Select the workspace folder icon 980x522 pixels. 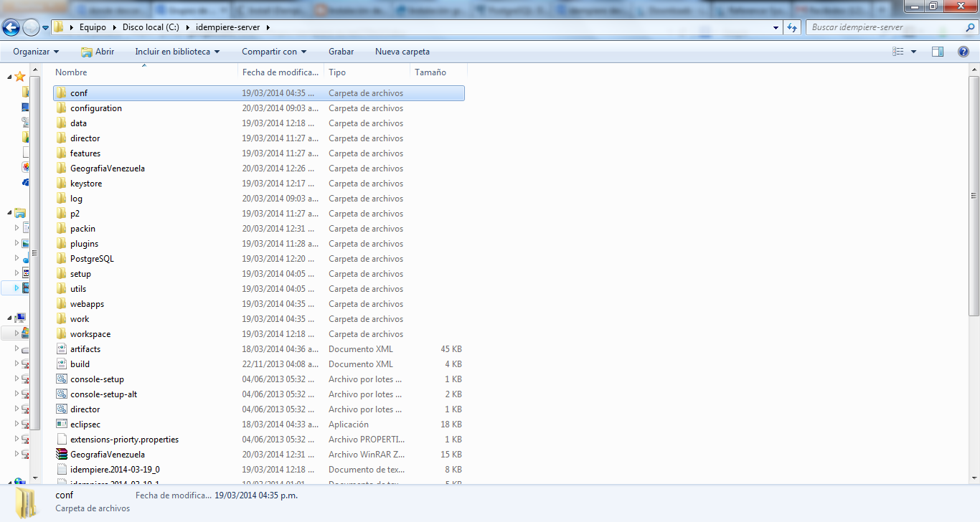pyautogui.click(x=62, y=334)
